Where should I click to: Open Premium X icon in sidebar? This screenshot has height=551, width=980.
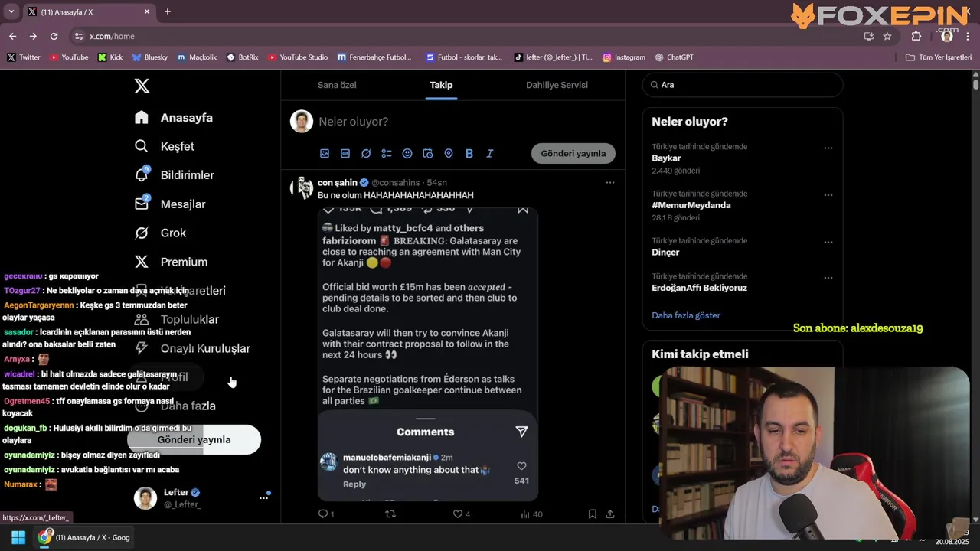pyautogui.click(x=142, y=262)
